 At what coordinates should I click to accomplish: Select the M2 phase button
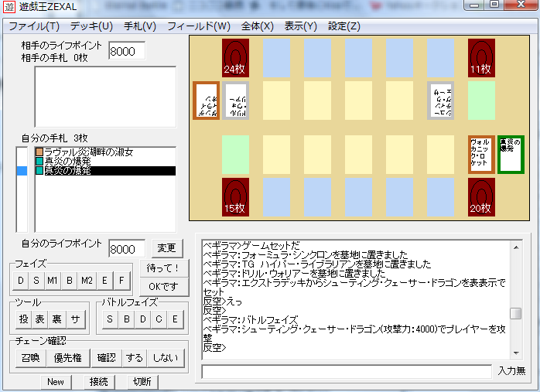click(87, 281)
